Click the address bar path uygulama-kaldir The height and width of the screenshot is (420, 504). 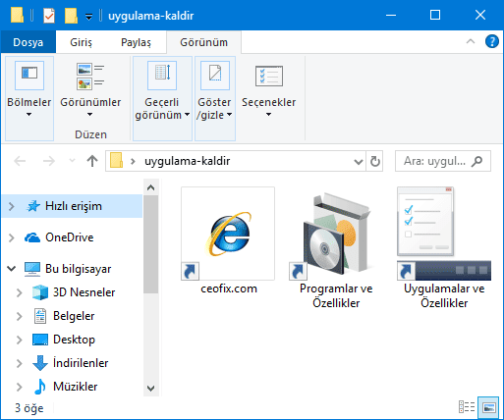click(188, 161)
